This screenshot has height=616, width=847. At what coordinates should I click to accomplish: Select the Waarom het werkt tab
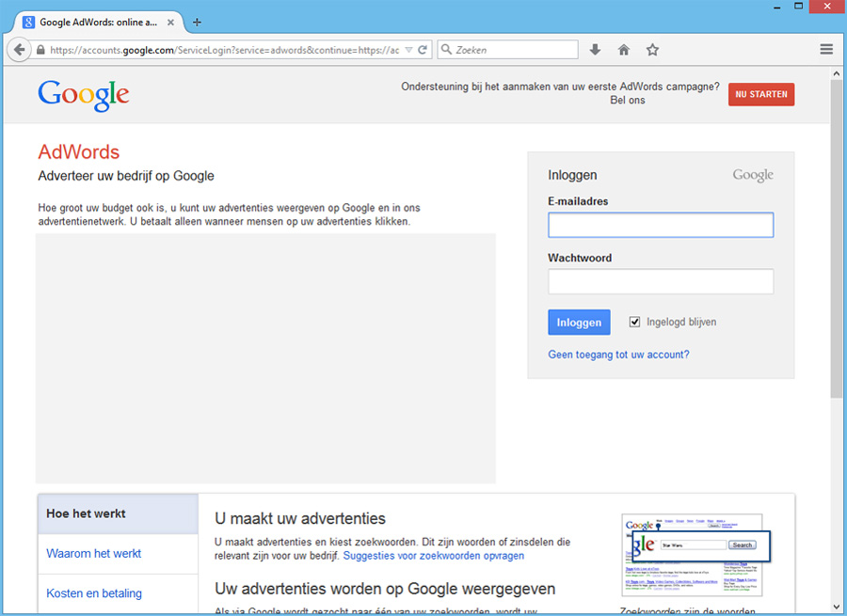tap(118, 553)
